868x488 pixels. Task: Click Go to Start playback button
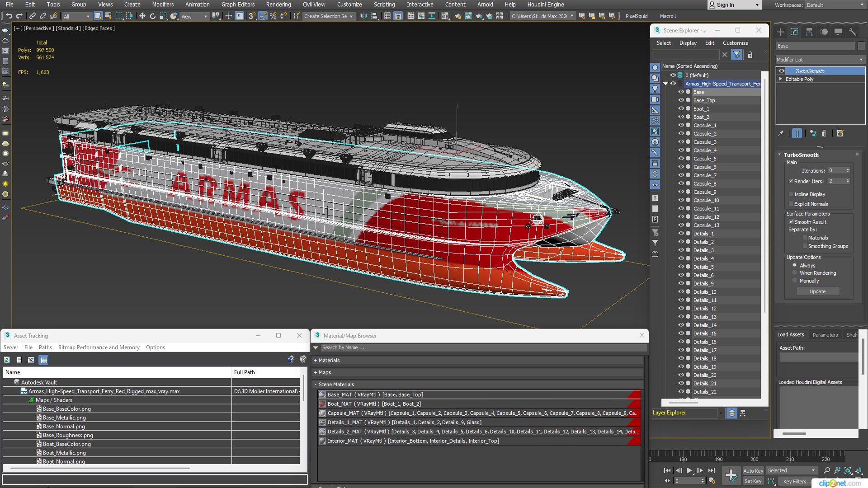click(x=667, y=470)
